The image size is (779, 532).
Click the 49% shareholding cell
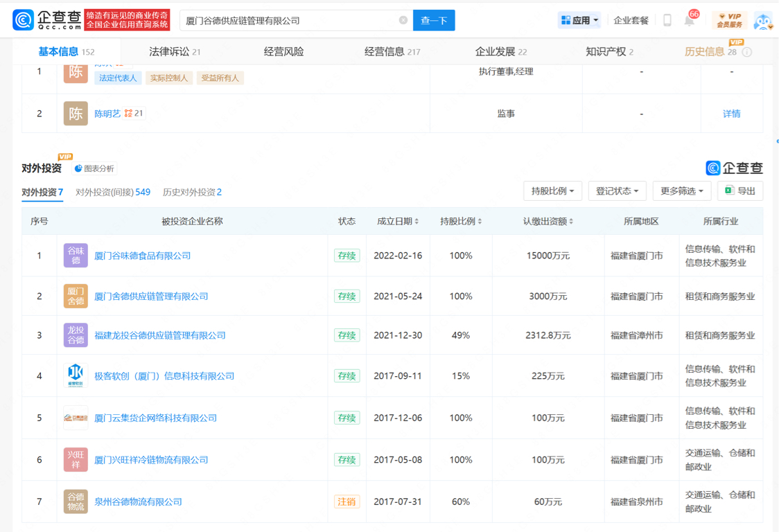[461, 336]
